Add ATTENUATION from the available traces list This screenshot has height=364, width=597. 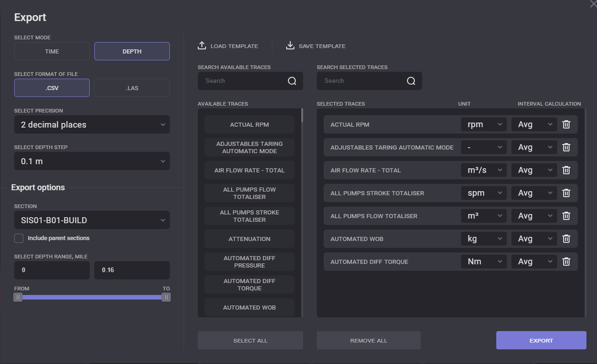(x=250, y=239)
